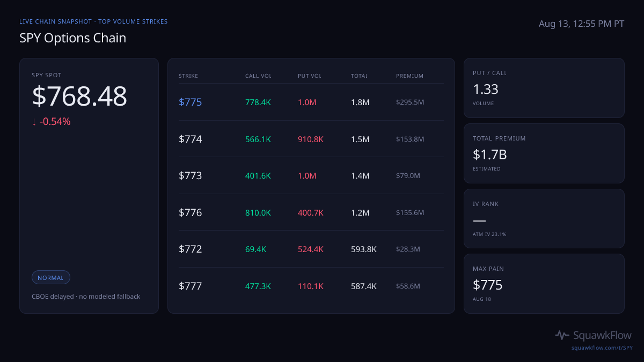Click put volume 400.7K
This screenshot has height=362, width=644.
coord(311,212)
